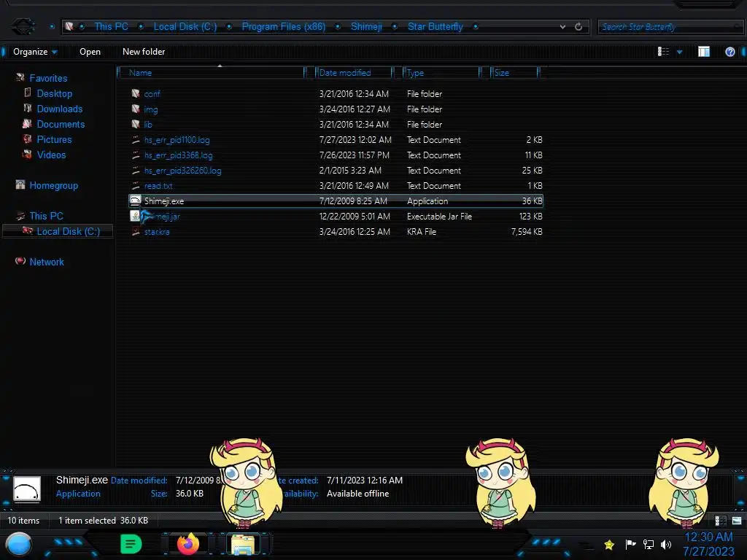Click the Pictures icon in sidebar
The image size is (747, 560).
click(27, 139)
